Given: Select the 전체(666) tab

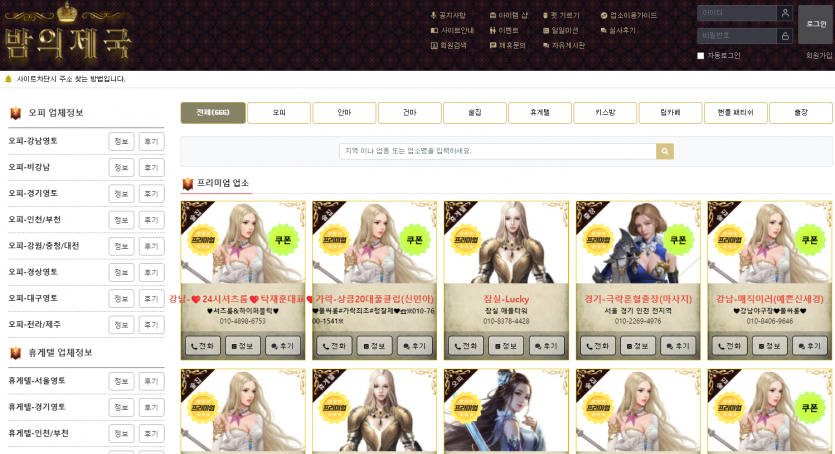Looking at the screenshot, I should pyautogui.click(x=213, y=113).
